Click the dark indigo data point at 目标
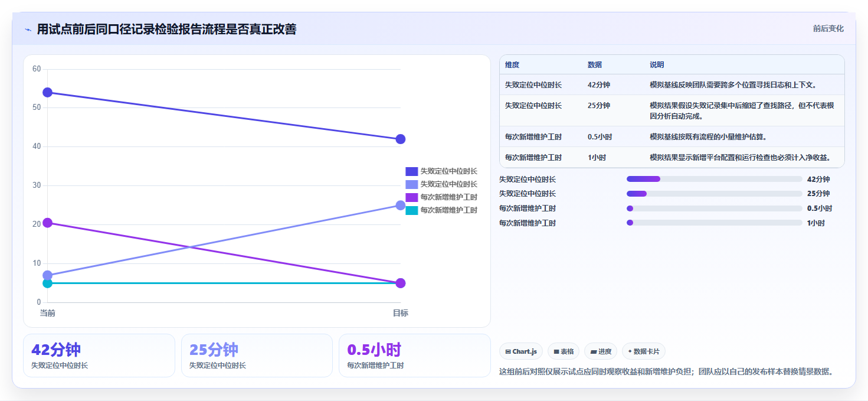The height and width of the screenshot is (401, 868). coord(401,139)
